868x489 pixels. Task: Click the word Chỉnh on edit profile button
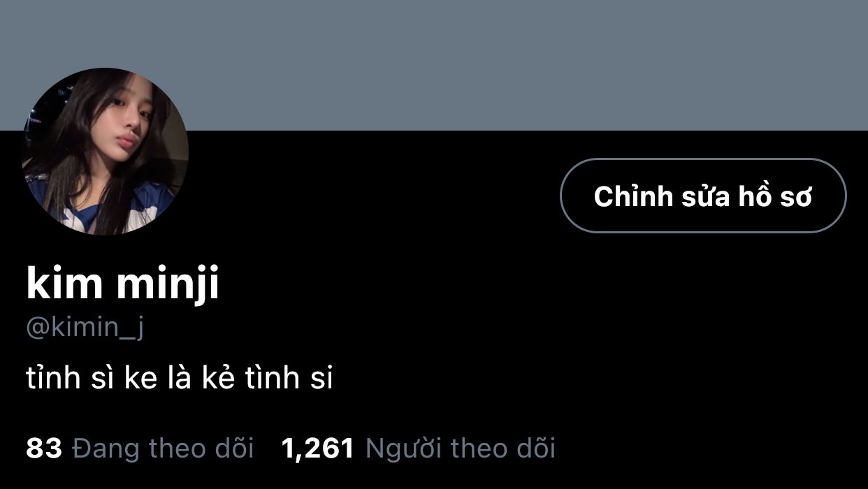click(623, 196)
